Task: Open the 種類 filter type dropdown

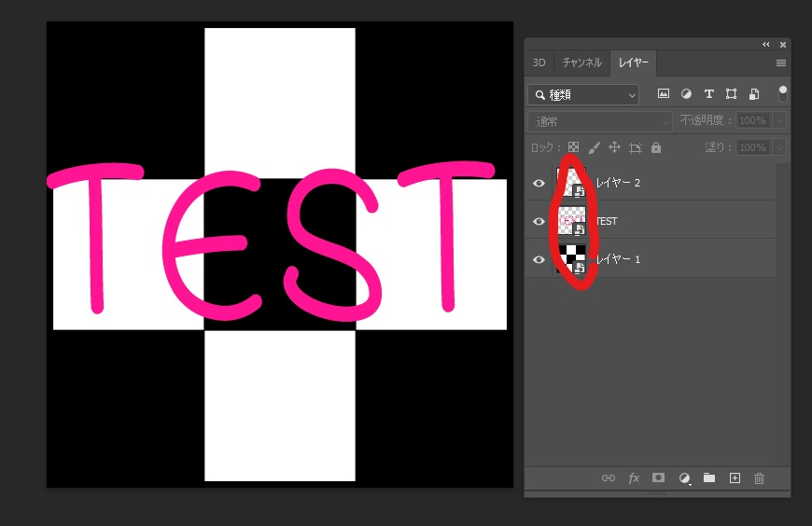Action: click(583, 95)
